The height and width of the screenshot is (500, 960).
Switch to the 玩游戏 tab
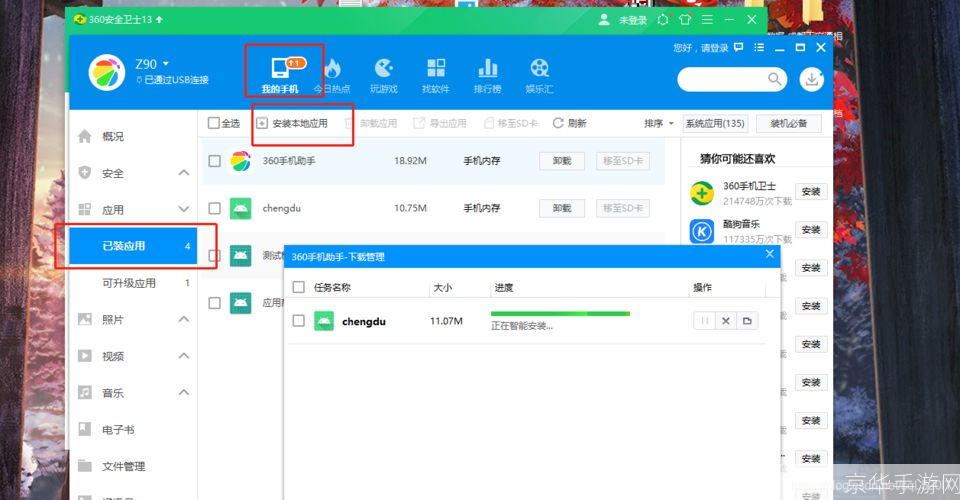tap(384, 75)
